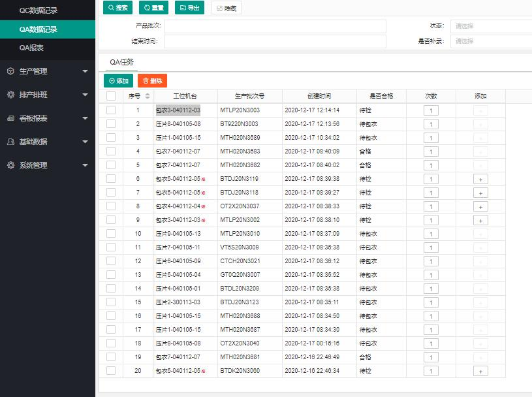The height and width of the screenshot is (397, 532).
Task: Click the 导出 export button
Action: (x=189, y=8)
